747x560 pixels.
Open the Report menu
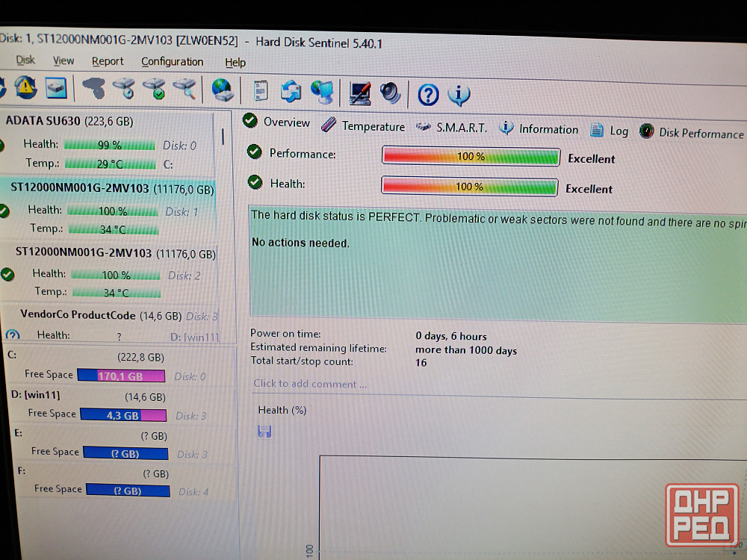[x=108, y=61]
